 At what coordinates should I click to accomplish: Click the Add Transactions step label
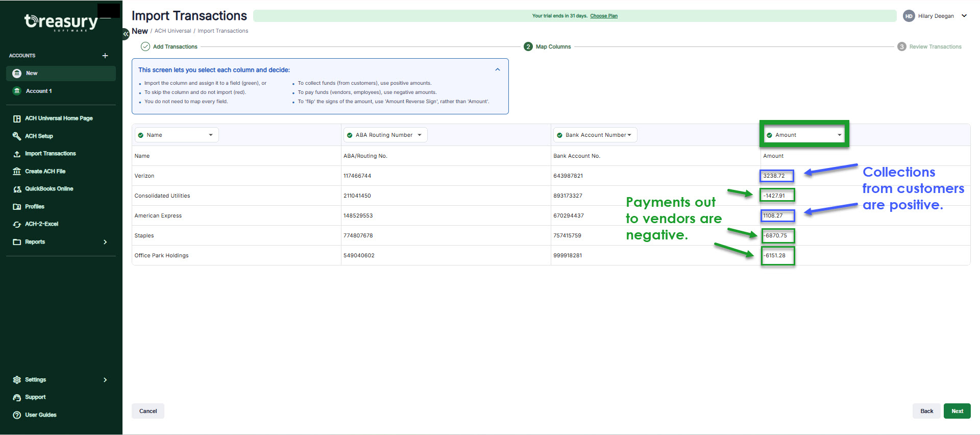[x=175, y=47]
